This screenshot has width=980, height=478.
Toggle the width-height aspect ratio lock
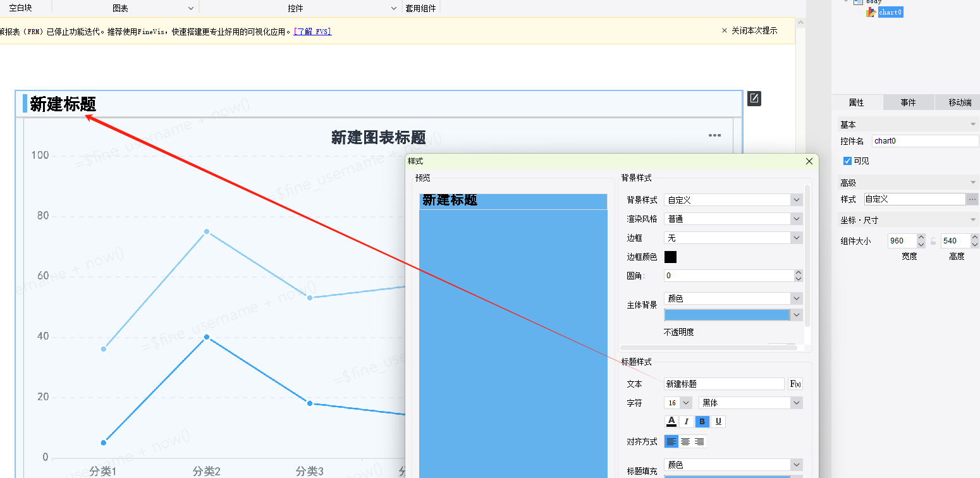coord(933,241)
